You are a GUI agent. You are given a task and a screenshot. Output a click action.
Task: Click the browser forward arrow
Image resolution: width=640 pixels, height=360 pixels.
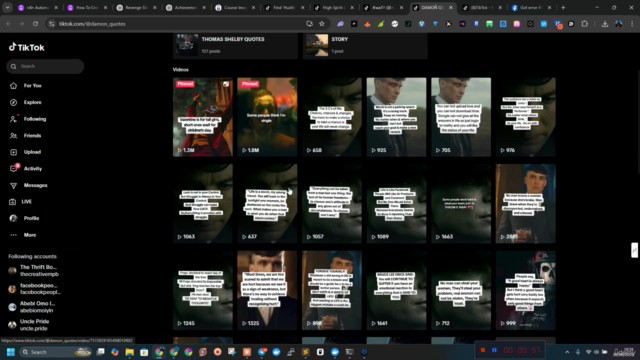22,24
